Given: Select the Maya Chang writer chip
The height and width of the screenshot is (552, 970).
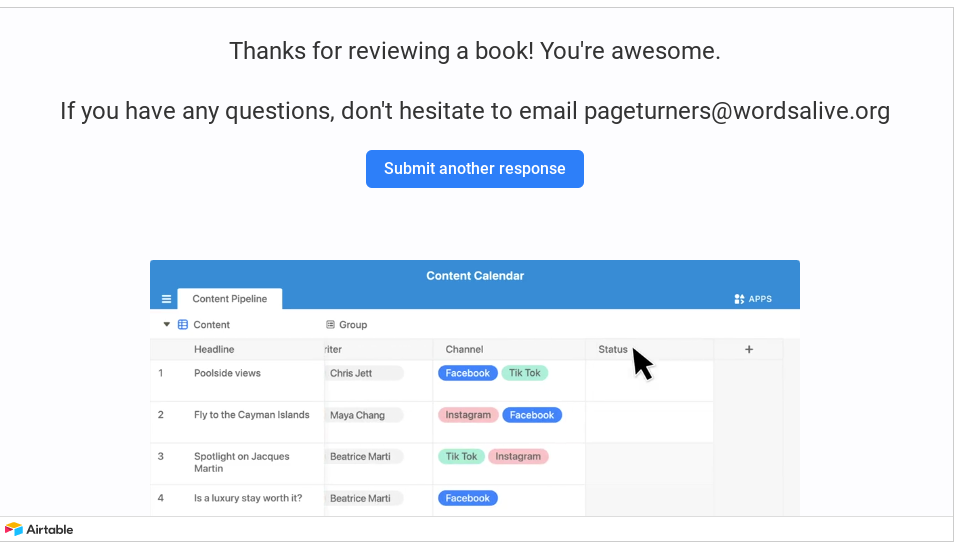Looking at the screenshot, I should pos(364,415).
